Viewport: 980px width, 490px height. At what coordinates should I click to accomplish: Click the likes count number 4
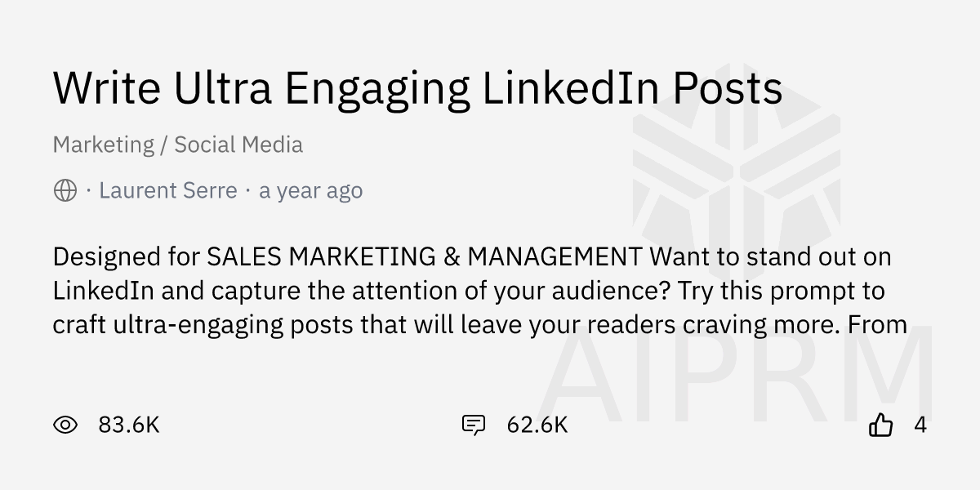(x=920, y=425)
